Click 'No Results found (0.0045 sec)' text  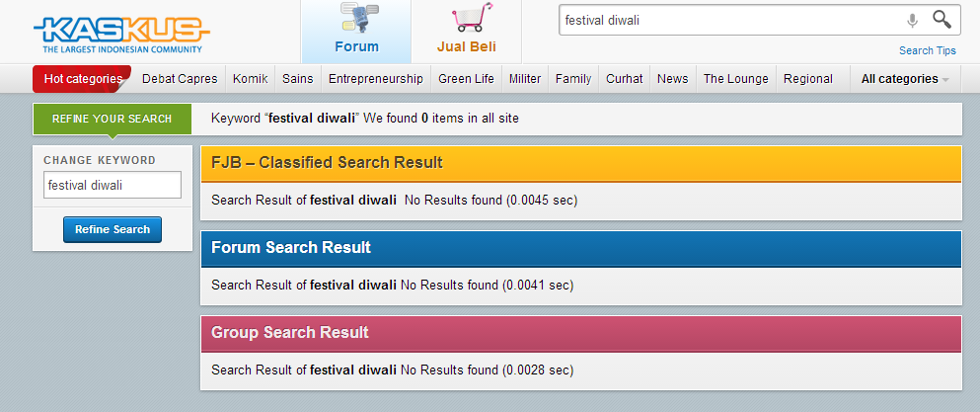(x=490, y=201)
